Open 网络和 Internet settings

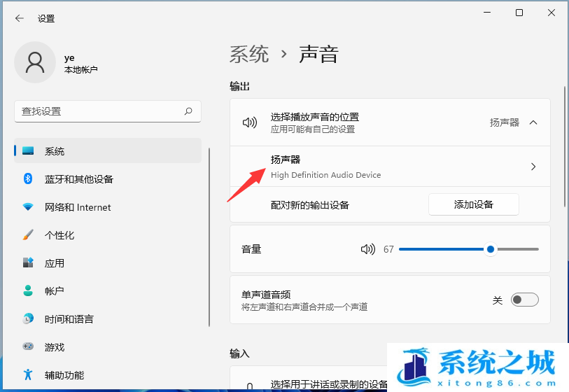[x=108, y=207]
